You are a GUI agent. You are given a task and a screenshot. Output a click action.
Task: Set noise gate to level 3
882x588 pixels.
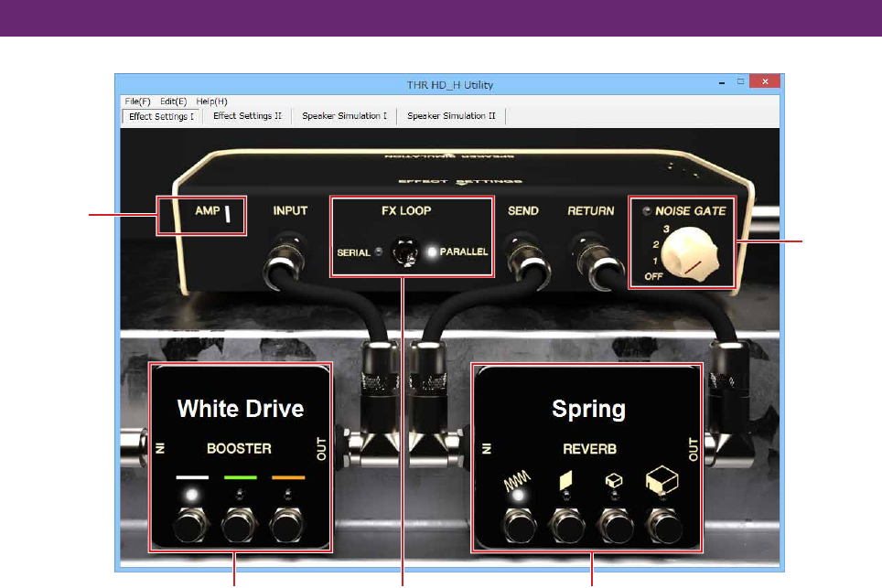click(x=666, y=229)
